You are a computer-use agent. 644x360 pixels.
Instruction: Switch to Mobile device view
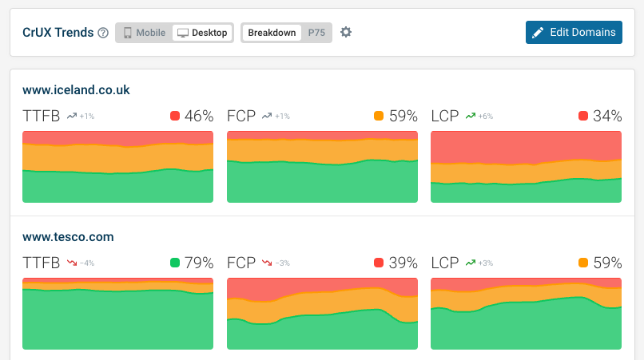point(145,33)
